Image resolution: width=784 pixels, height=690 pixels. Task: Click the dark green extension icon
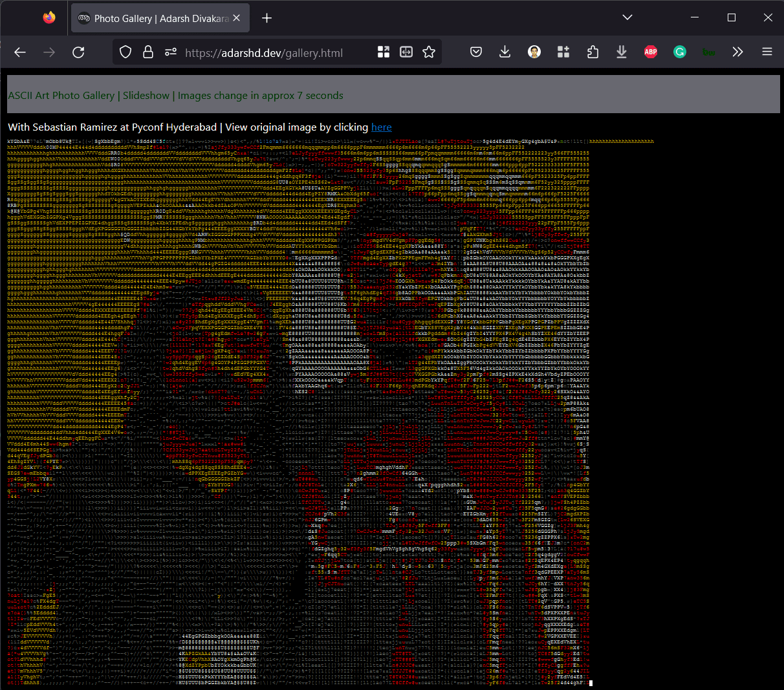pos(709,52)
